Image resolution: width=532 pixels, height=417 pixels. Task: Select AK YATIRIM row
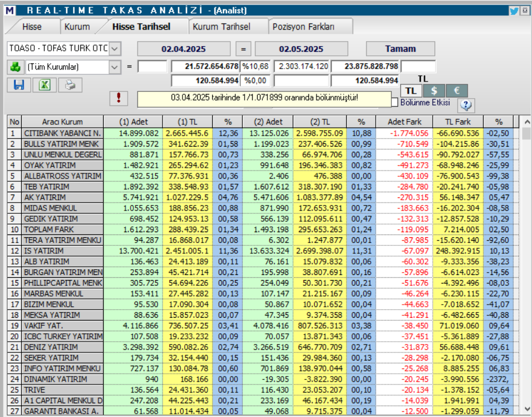(263, 197)
